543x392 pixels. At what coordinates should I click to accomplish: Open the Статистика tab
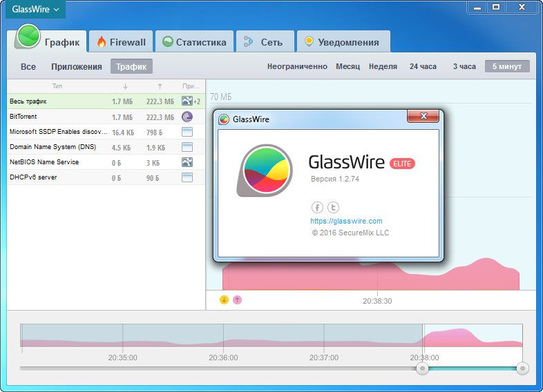tap(194, 42)
